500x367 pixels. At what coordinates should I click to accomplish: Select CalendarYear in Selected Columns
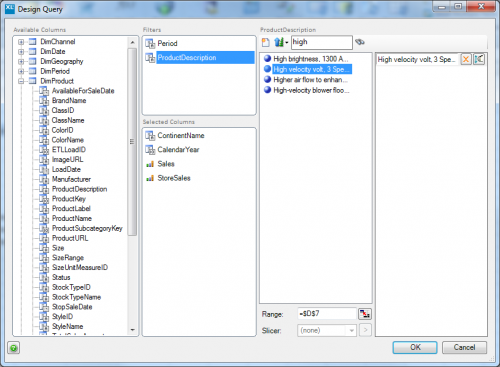178,150
